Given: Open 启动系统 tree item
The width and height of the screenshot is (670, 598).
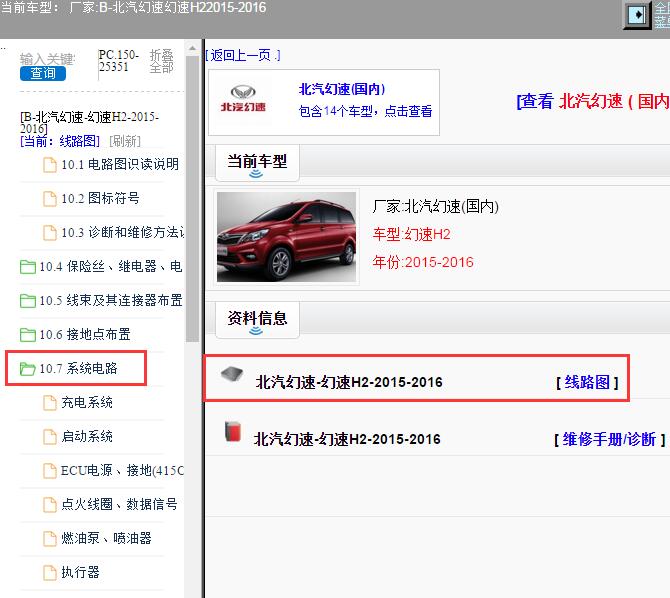Looking at the screenshot, I should pos(87,436).
